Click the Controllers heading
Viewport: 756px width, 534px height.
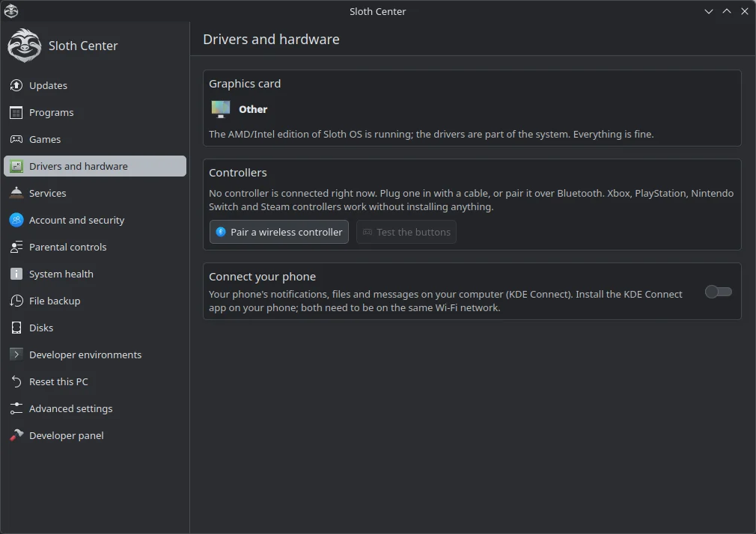[238, 173]
